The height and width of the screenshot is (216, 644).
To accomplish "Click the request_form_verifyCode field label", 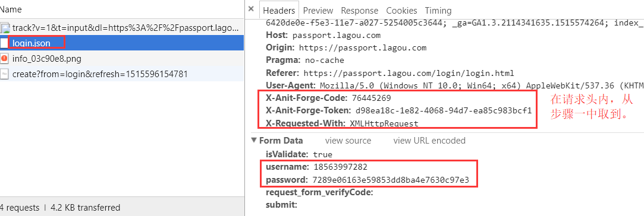I will coord(319,192).
